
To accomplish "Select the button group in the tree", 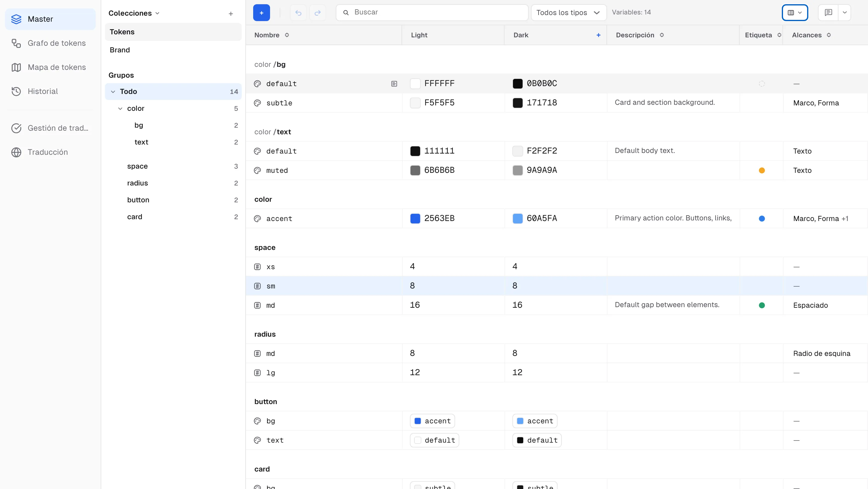I will click(173, 200).
